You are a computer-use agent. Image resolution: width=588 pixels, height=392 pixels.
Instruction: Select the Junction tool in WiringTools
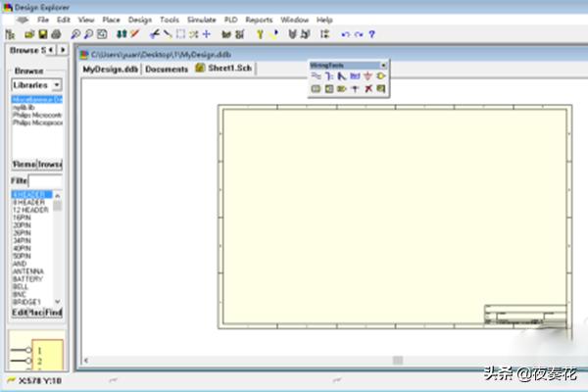[x=355, y=89]
